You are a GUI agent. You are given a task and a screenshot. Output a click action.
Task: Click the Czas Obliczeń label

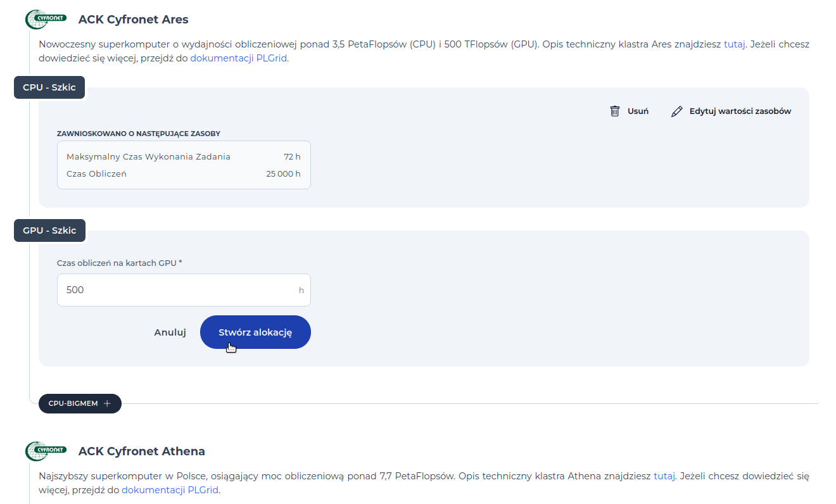[96, 173]
